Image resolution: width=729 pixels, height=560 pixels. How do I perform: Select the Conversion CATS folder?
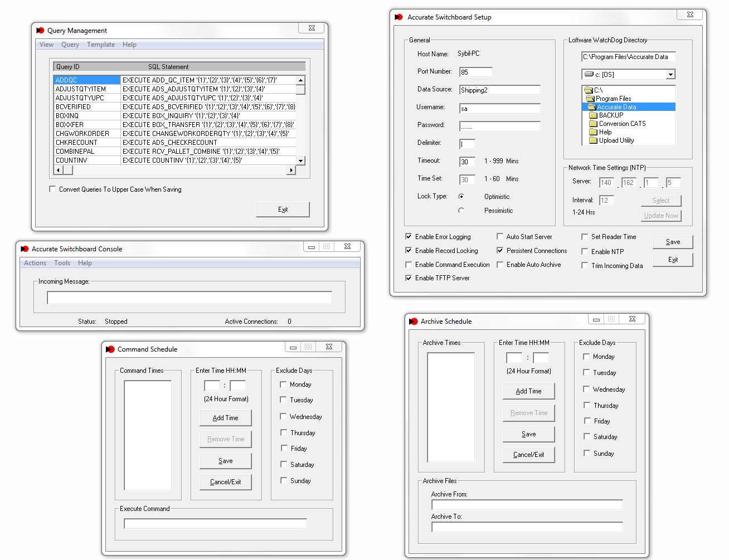click(618, 124)
